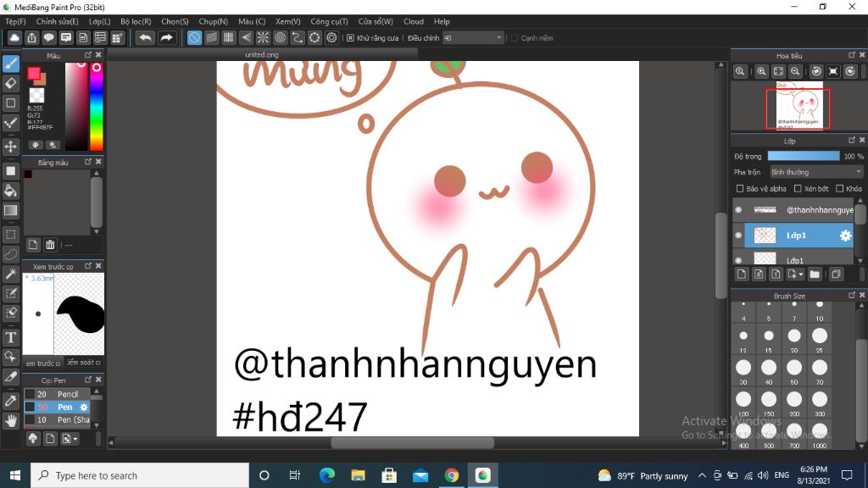This screenshot has width=868, height=488.
Task: Select the Bucket fill tool
Action: tap(10, 191)
